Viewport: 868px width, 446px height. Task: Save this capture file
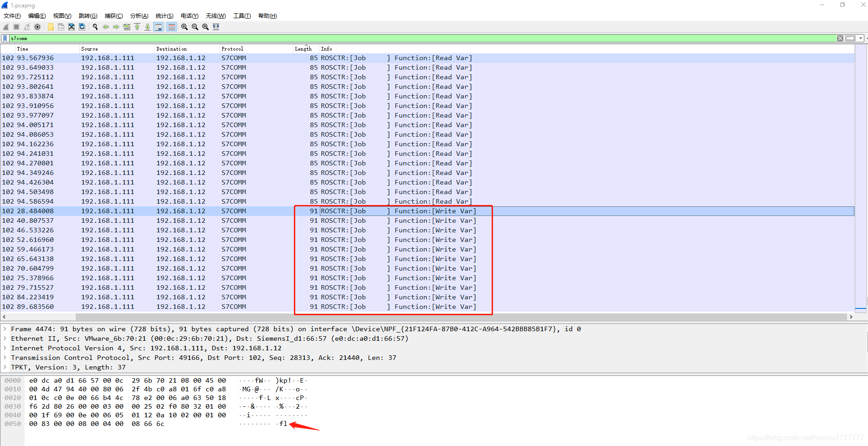61,27
